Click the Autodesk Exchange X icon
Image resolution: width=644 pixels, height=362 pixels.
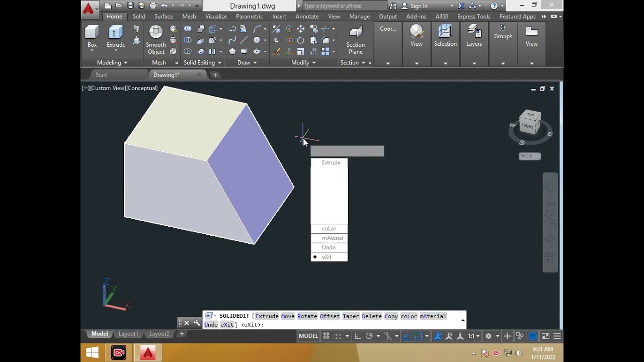[461, 6]
